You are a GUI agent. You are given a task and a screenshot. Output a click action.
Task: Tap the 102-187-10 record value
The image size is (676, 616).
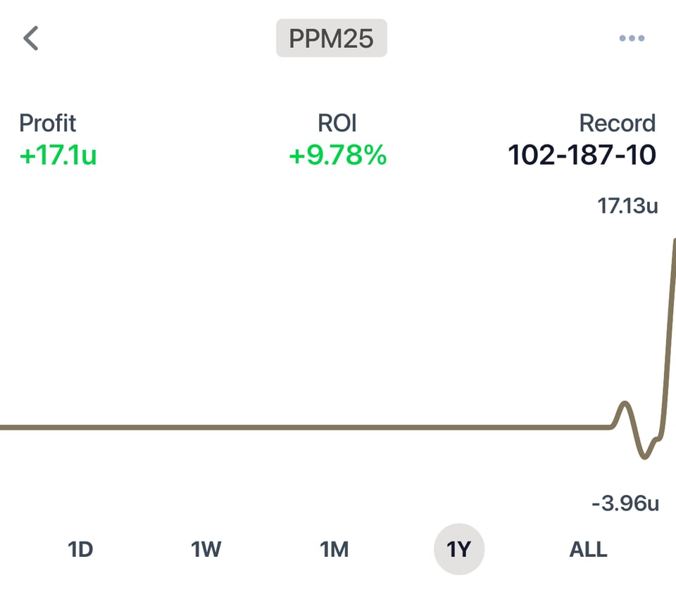[582, 155]
